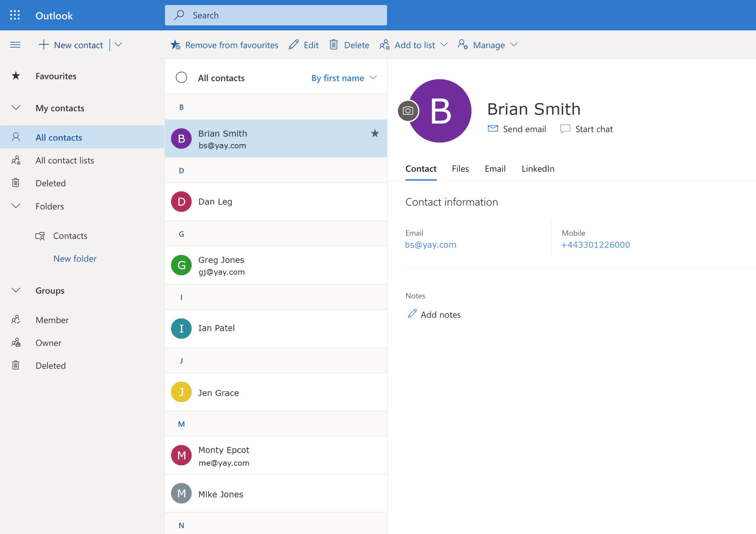Open the app launcher grid icon
This screenshot has height=534, width=756.
point(15,15)
